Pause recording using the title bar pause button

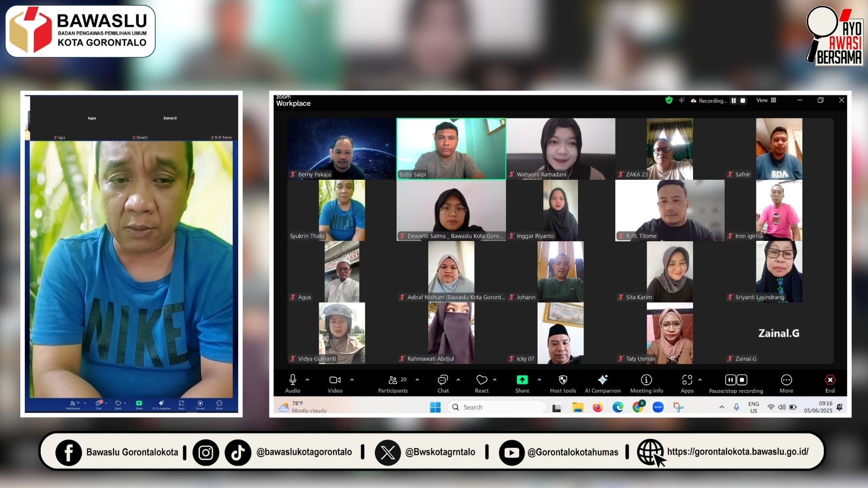point(734,101)
